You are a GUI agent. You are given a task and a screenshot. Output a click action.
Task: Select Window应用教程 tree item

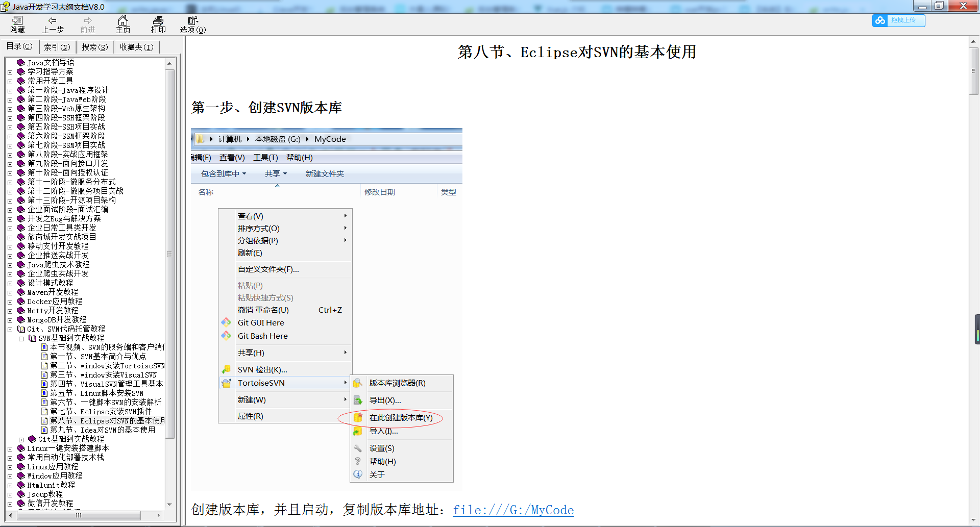point(55,476)
